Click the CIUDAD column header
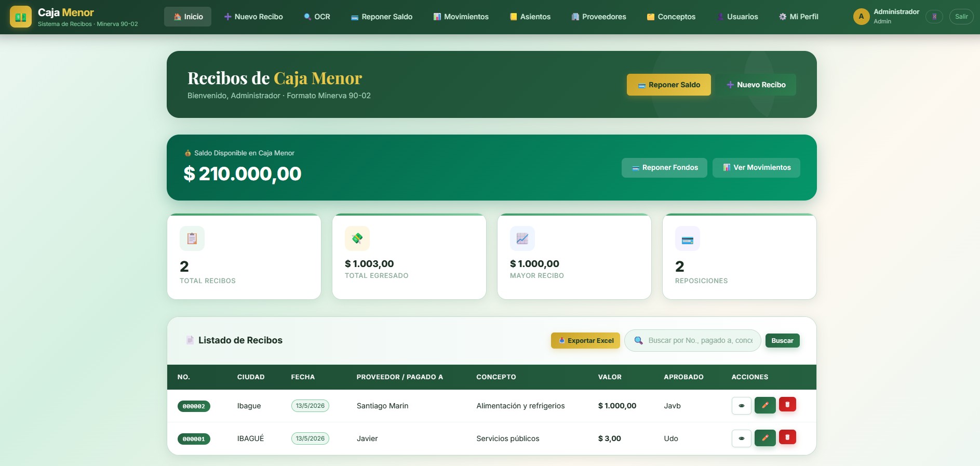The height and width of the screenshot is (466, 980). click(x=251, y=377)
